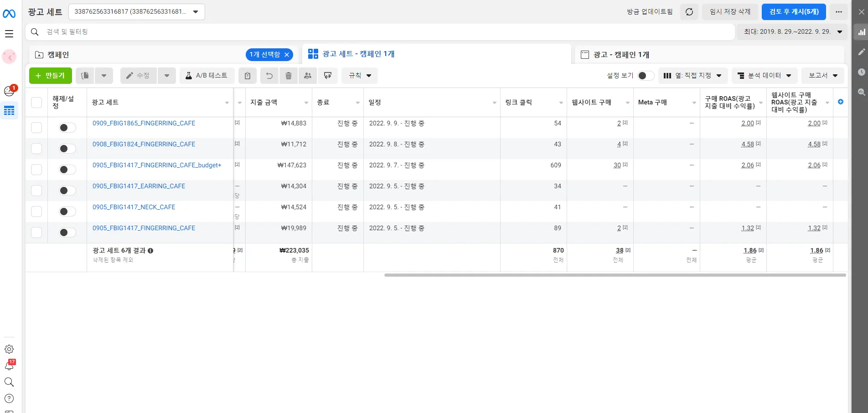This screenshot has width=868, height=413.
Task: Expand the 열: 직접 지정 columns dropdown
Action: (693, 76)
